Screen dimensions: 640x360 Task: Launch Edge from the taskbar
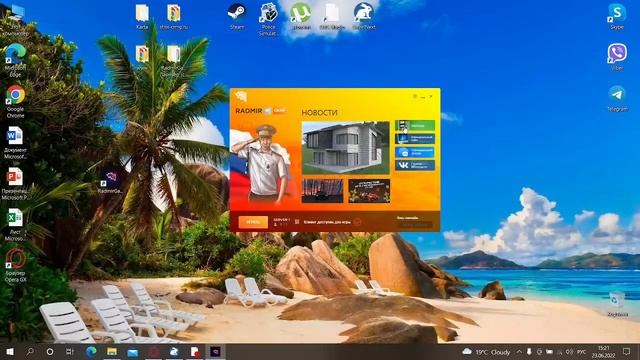[91, 351]
